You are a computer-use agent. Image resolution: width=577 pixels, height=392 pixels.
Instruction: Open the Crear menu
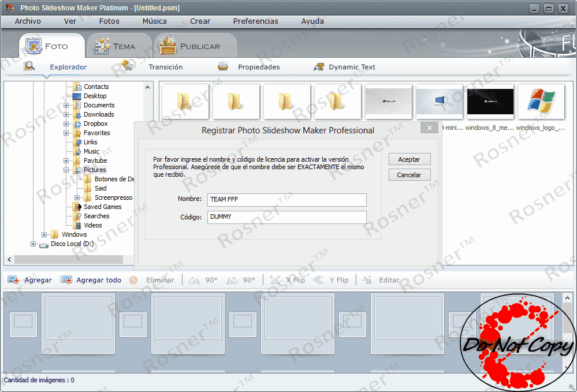[200, 21]
